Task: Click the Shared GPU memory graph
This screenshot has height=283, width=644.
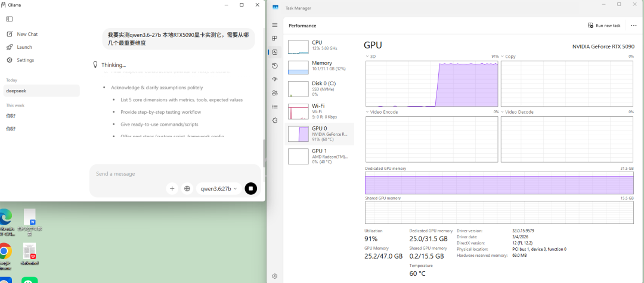Action: pos(499,212)
